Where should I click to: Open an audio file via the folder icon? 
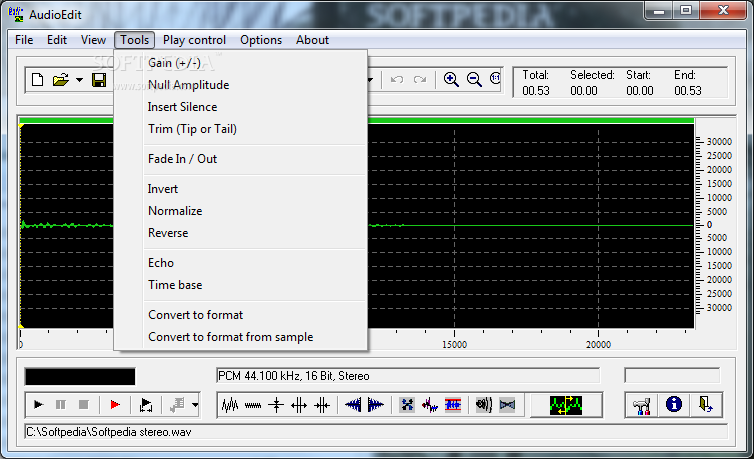pyautogui.click(x=61, y=79)
